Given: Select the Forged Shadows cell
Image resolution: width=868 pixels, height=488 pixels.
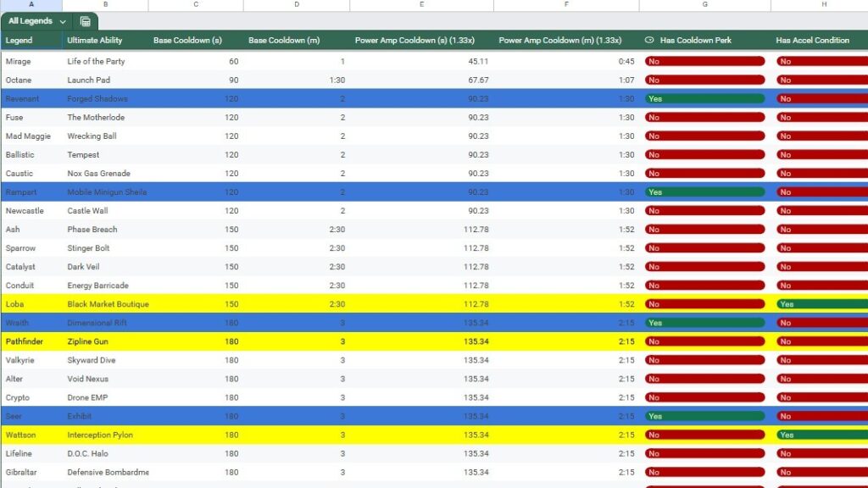Looking at the screenshot, I should [x=105, y=98].
